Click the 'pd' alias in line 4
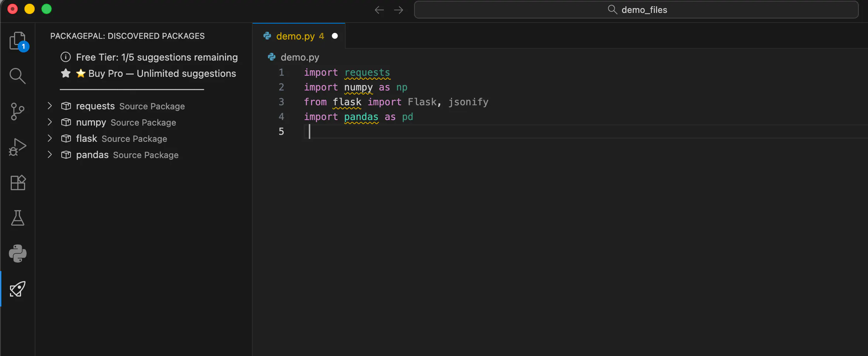Viewport: 868px width, 356px height. point(407,117)
